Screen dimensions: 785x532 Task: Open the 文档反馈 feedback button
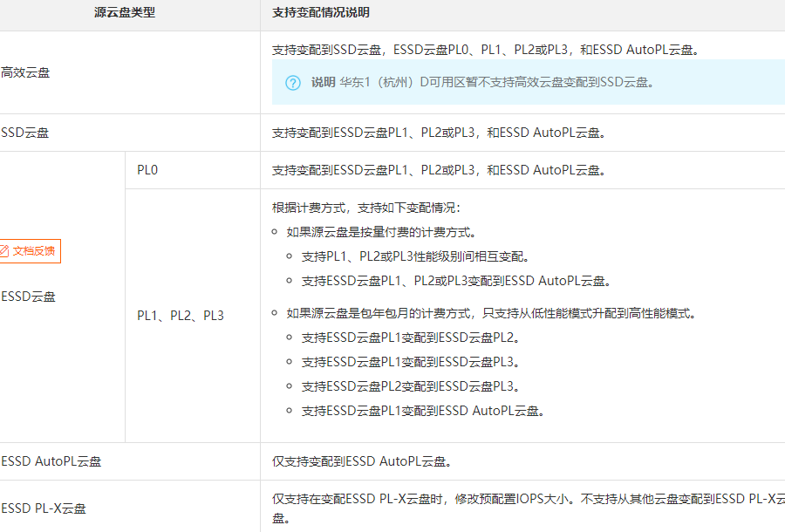(x=31, y=251)
